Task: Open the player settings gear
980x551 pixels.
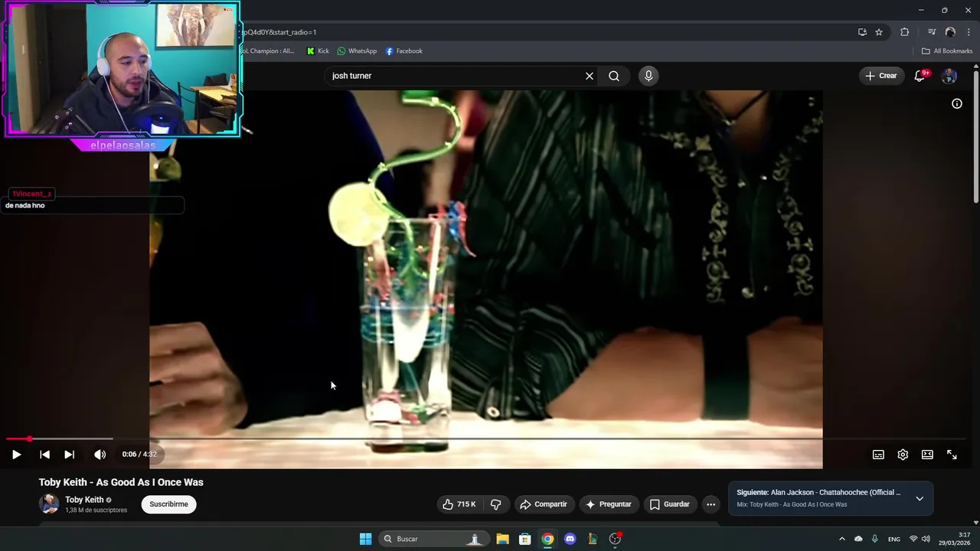Action: point(903,455)
